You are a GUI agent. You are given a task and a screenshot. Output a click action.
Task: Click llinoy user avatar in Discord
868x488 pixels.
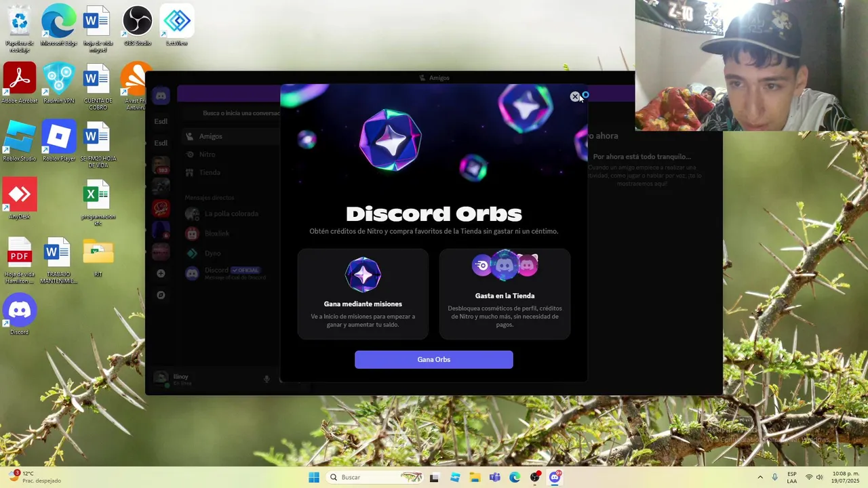click(161, 378)
